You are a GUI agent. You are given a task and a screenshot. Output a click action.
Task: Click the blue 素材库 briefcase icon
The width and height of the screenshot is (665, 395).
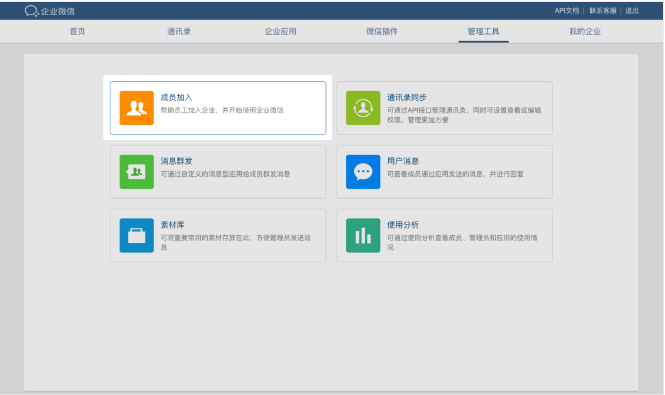[137, 235]
